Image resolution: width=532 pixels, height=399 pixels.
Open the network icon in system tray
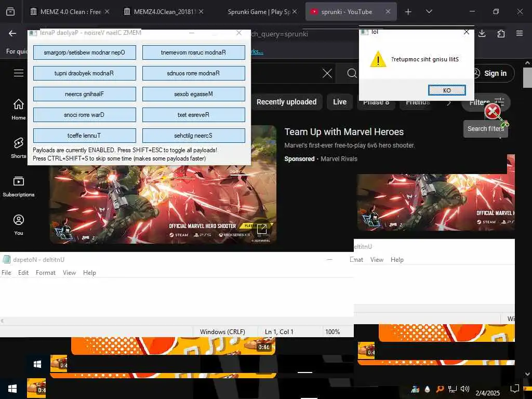453,389
